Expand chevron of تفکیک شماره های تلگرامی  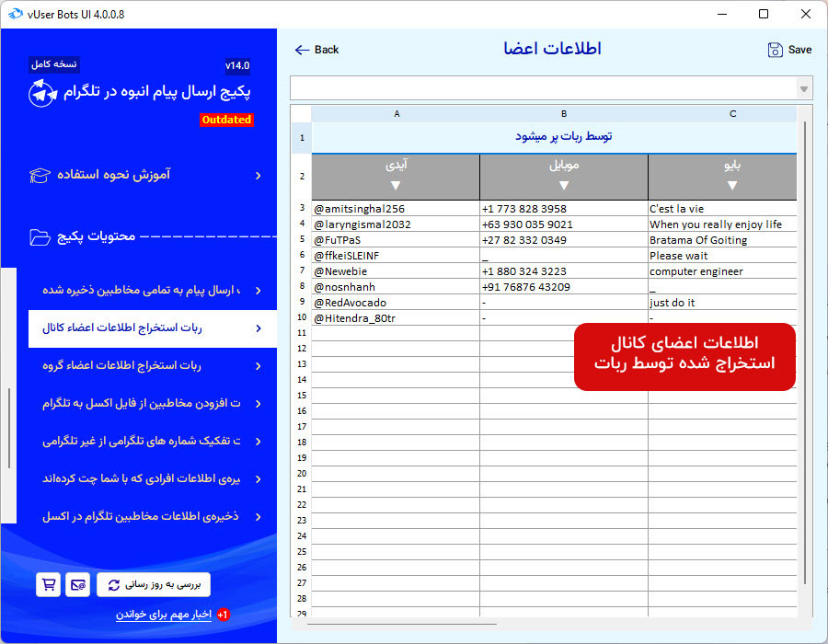[259, 442]
